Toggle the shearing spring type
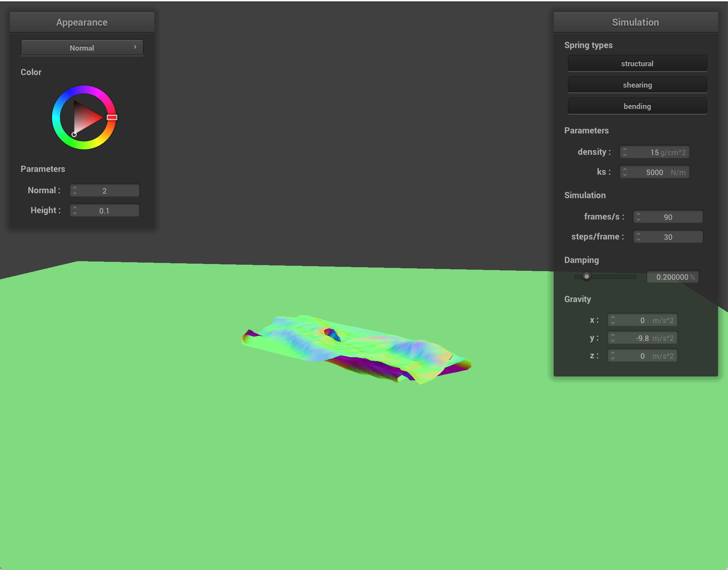 coord(637,85)
